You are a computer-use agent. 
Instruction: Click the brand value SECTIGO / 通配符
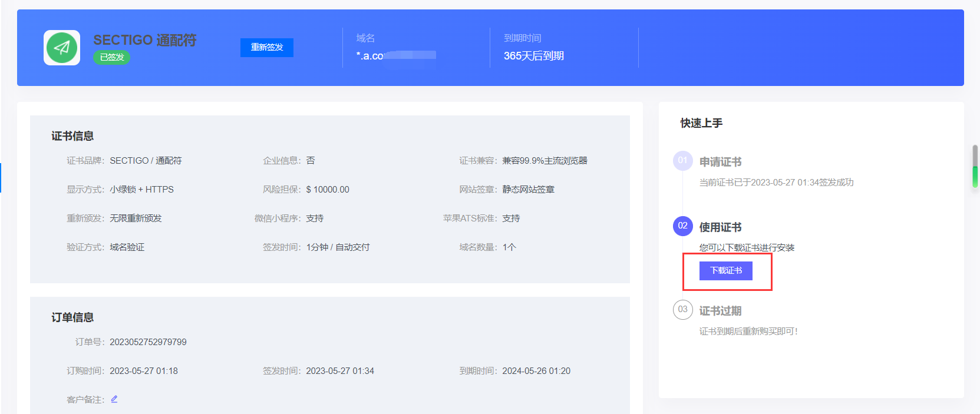pyautogui.click(x=146, y=161)
